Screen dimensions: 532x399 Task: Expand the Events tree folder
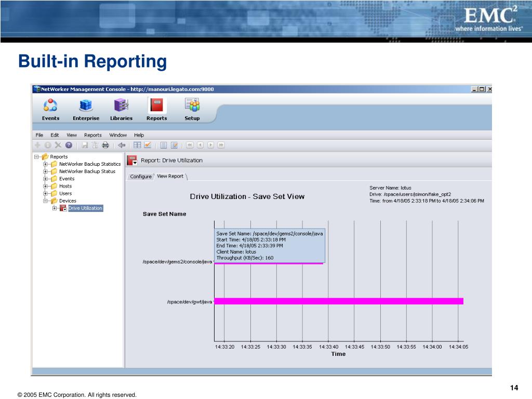point(45,179)
